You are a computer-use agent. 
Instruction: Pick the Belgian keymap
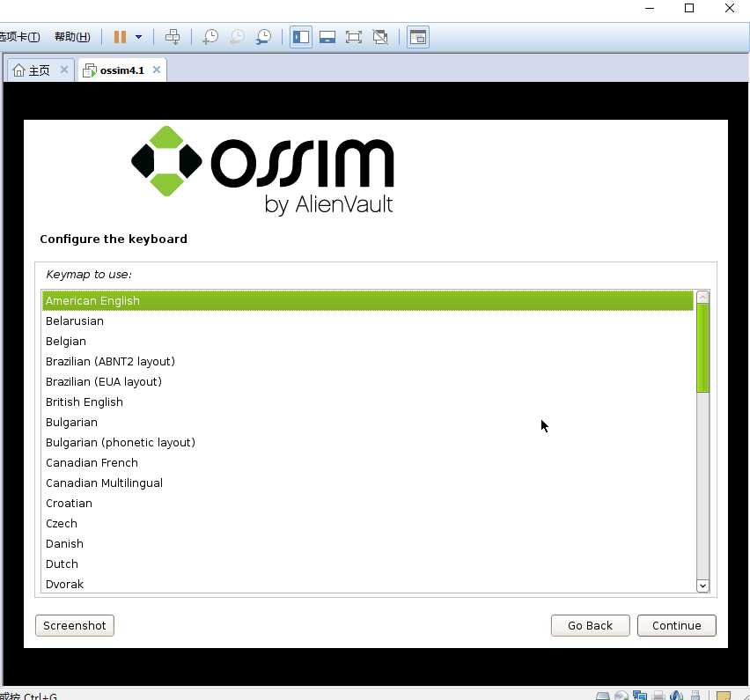[367, 341]
